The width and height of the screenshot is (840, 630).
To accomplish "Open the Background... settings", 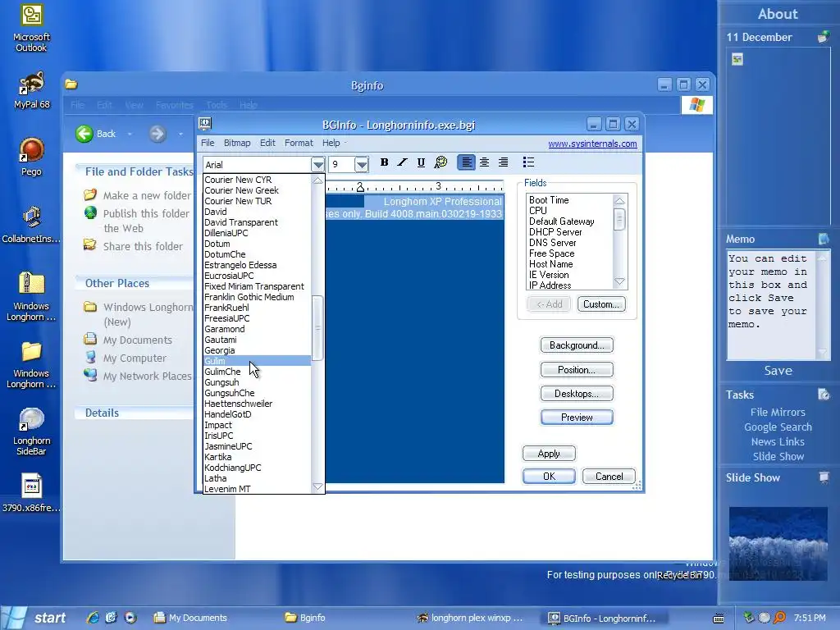I will point(577,345).
